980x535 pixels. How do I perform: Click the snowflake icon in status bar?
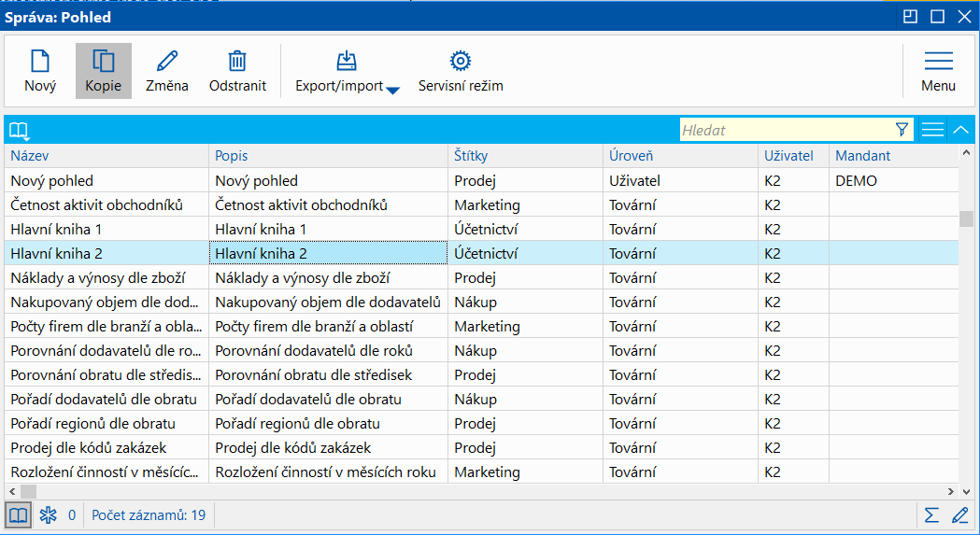(48, 514)
